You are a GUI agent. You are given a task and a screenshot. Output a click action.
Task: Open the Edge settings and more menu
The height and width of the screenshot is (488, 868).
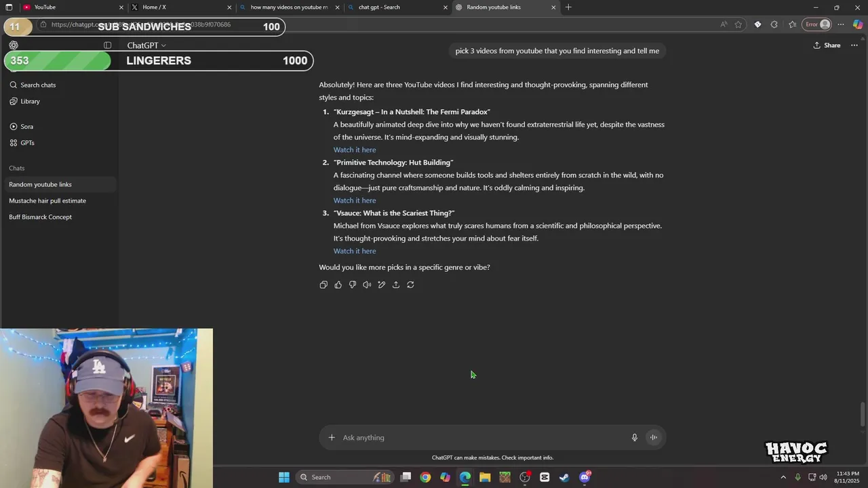[841, 24]
